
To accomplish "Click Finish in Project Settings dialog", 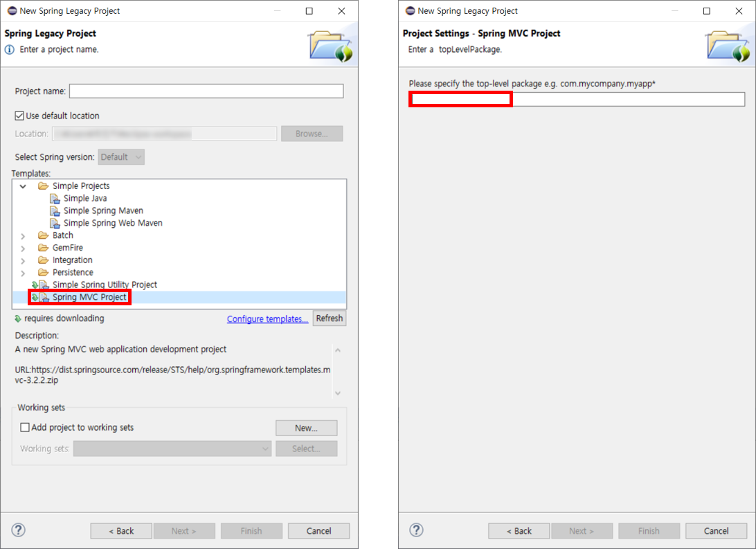I will coord(649,531).
